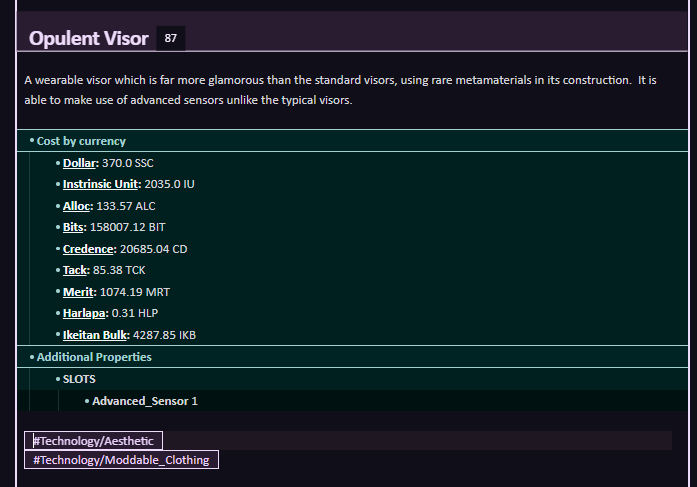The height and width of the screenshot is (487, 697).
Task: Open the Bits currency link
Action: (x=73, y=227)
